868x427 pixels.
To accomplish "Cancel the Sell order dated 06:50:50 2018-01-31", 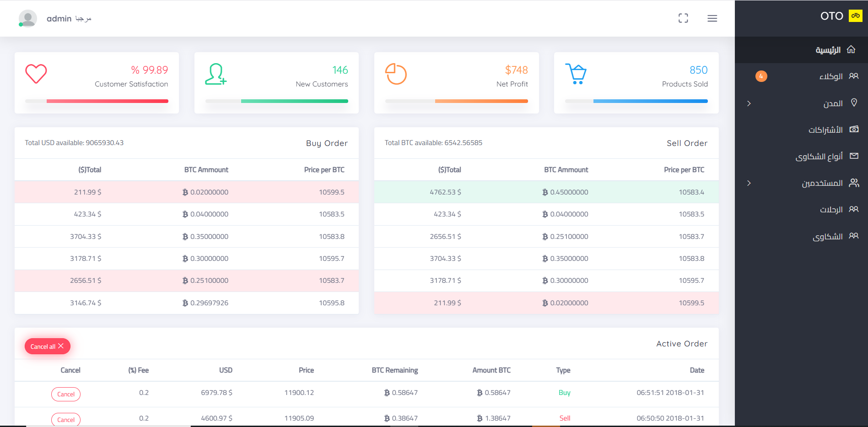I will [x=66, y=420].
